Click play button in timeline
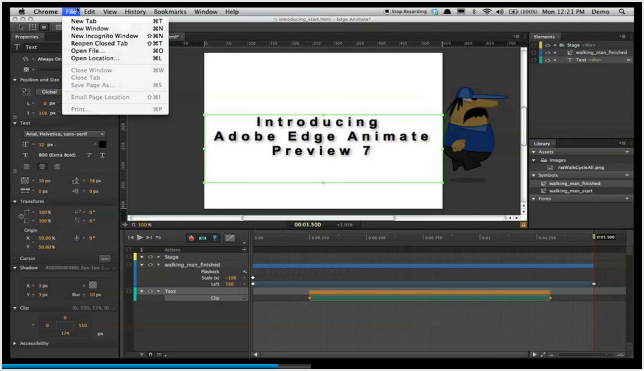This screenshot has width=644, height=371. (x=140, y=237)
